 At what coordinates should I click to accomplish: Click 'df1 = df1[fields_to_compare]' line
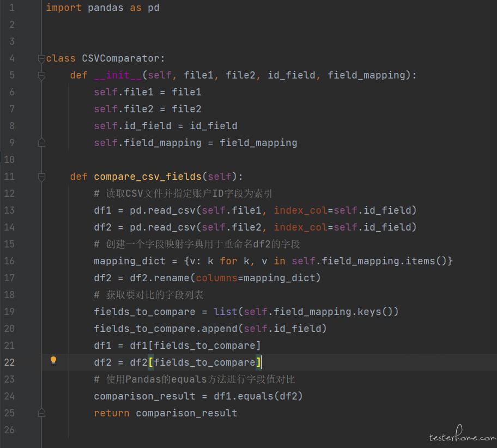coord(177,346)
